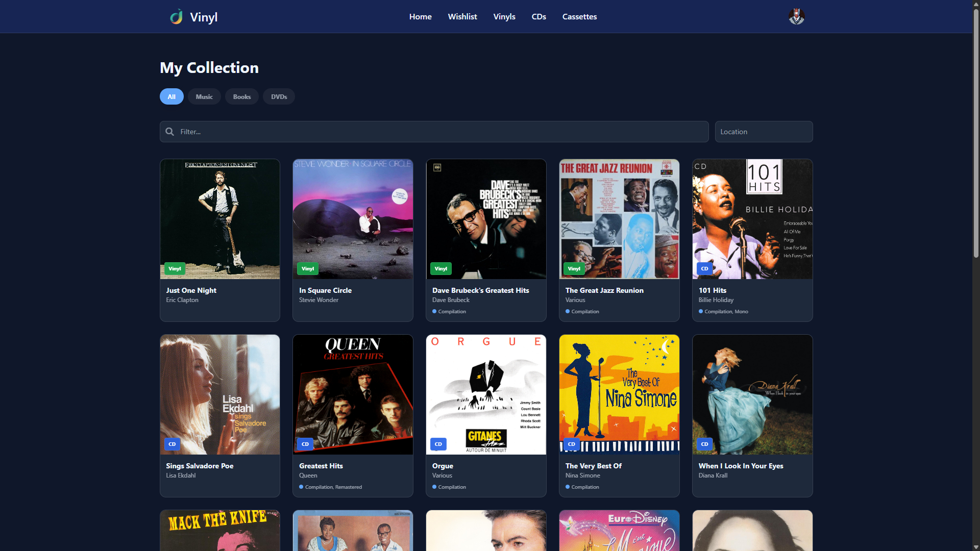Click the Stevie Wonder artist name
The width and height of the screenshot is (980, 551).
tap(318, 300)
